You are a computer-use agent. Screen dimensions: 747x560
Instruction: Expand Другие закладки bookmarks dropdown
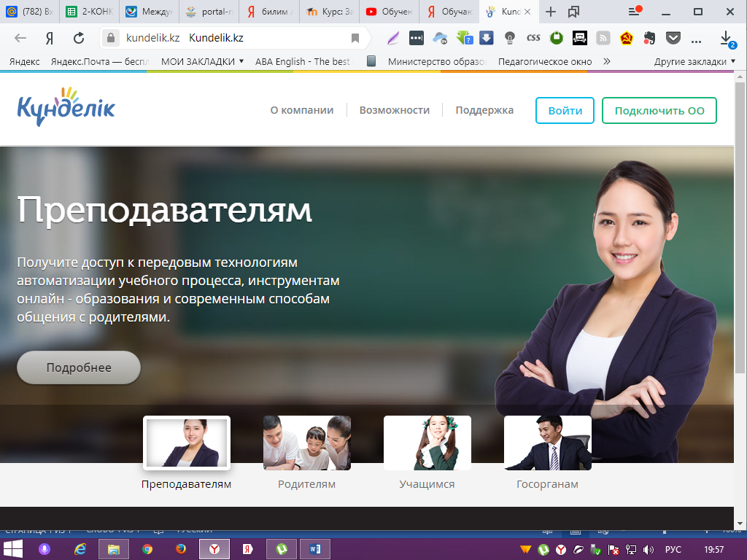[x=694, y=61]
